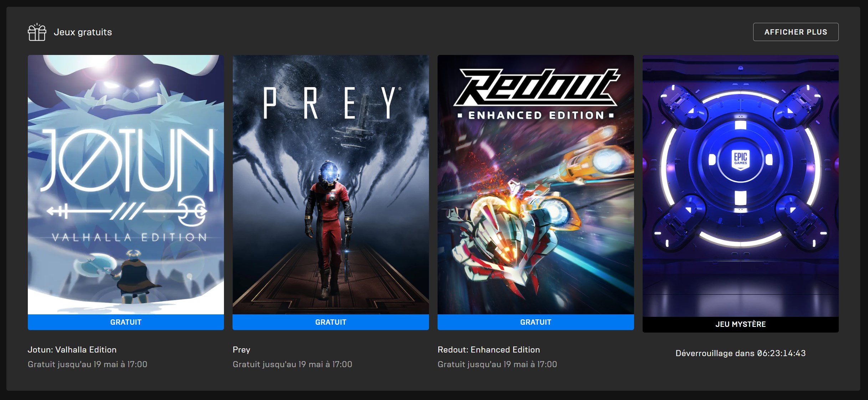Click the Jeux gratuits section heading
The height and width of the screenshot is (400, 868).
click(83, 32)
